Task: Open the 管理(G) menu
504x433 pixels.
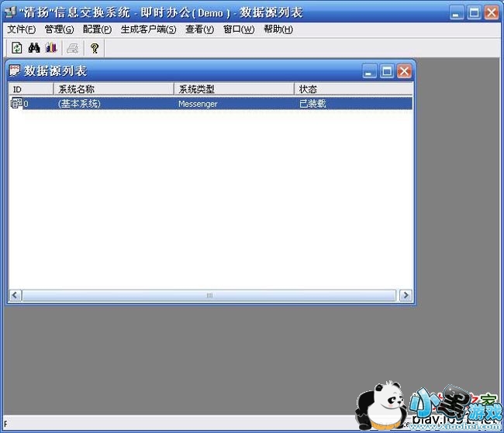Action: 59,29
